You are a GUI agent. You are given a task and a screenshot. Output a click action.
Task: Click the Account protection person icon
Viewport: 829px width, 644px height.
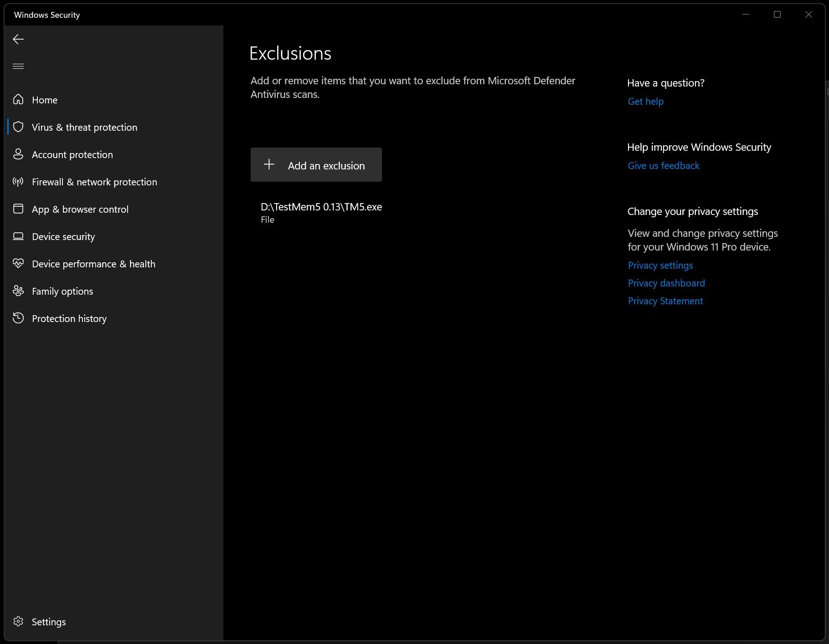point(18,154)
